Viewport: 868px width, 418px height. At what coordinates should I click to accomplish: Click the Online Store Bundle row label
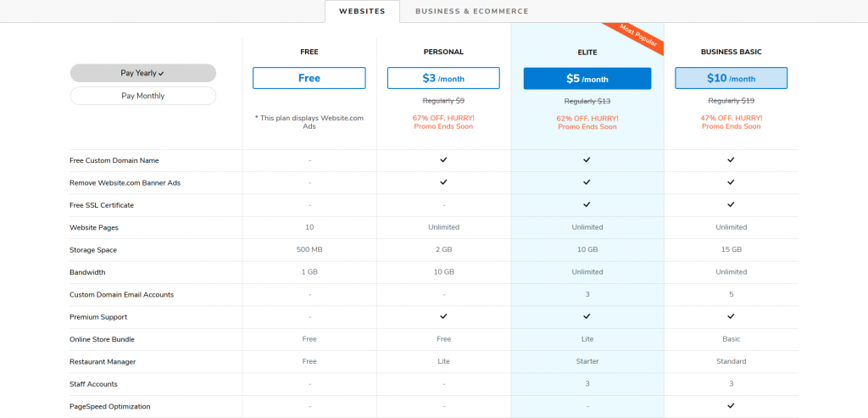[103, 339]
